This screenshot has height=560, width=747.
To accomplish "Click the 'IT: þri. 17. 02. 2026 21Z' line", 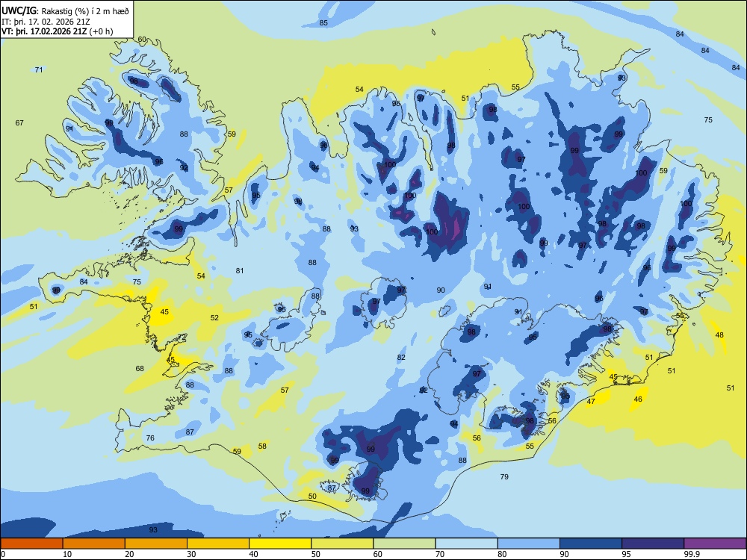I will [46, 22].
